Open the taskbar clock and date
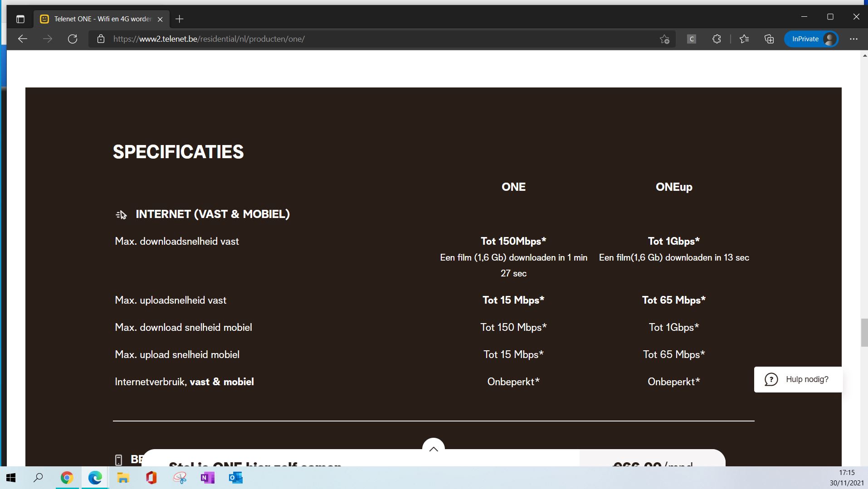 click(x=846, y=478)
